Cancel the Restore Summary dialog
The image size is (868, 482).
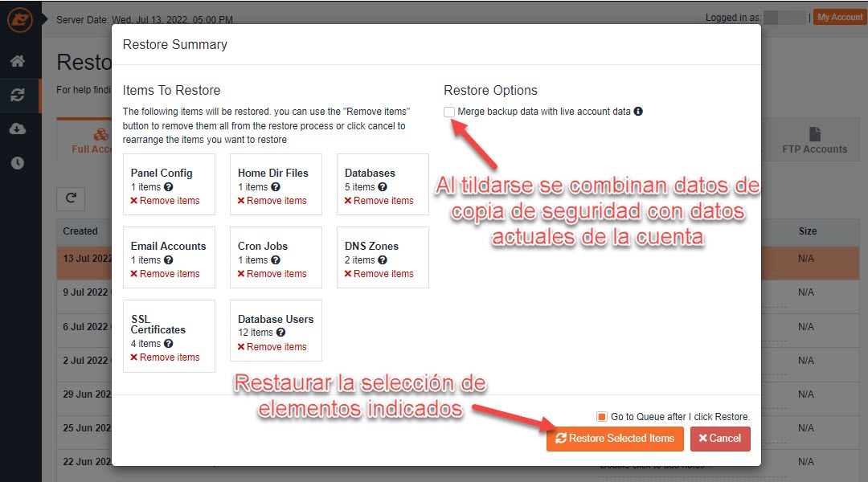pos(720,439)
